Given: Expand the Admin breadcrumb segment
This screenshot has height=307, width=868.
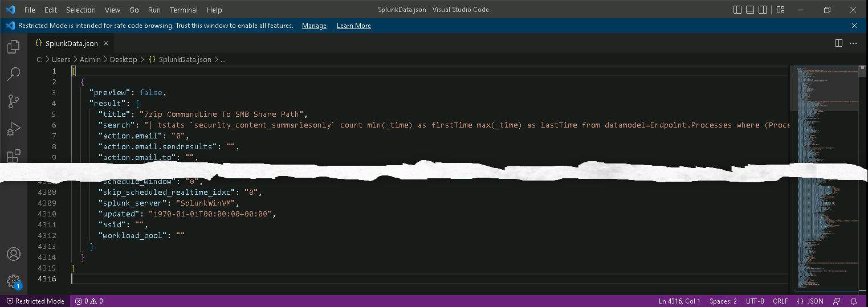Looking at the screenshot, I should [x=90, y=59].
